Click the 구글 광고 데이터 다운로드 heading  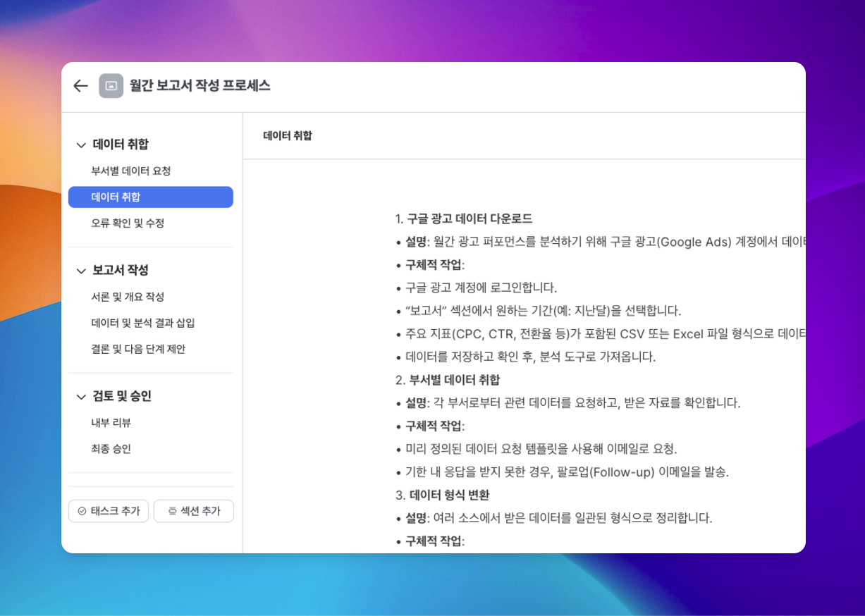[470, 218]
